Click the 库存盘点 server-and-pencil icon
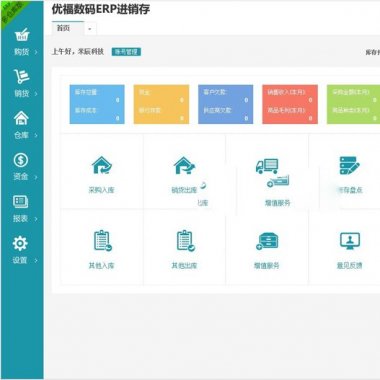Image resolution: width=380 pixels, height=380 pixels. tap(349, 165)
